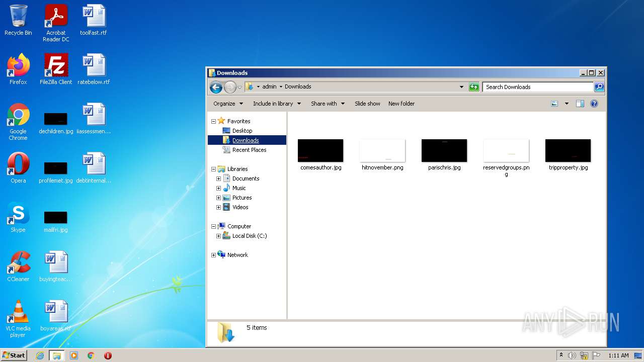The width and height of the screenshot is (644, 362).
Task: Click the search magnifier button
Action: pos(599,87)
